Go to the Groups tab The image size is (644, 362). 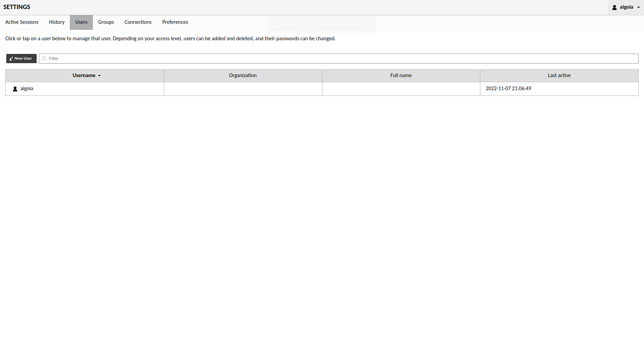pyautogui.click(x=106, y=22)
